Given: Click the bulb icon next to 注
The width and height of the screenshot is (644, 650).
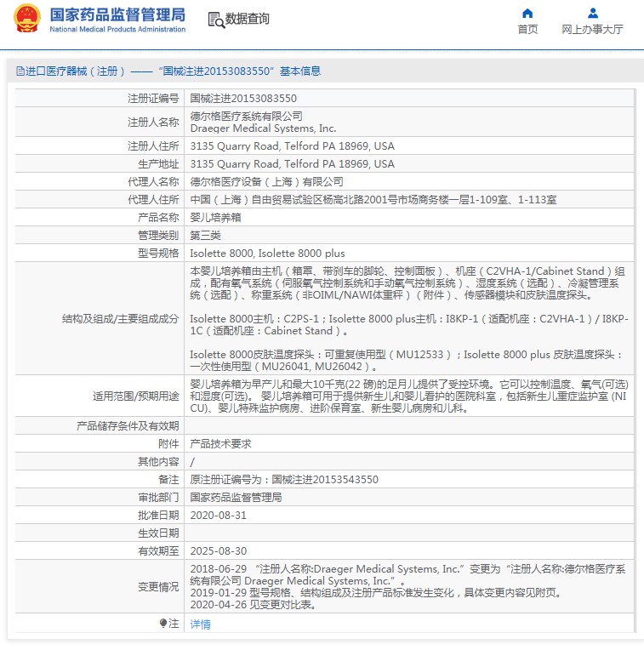Looking at the screenshot, I should click(162, 623).
